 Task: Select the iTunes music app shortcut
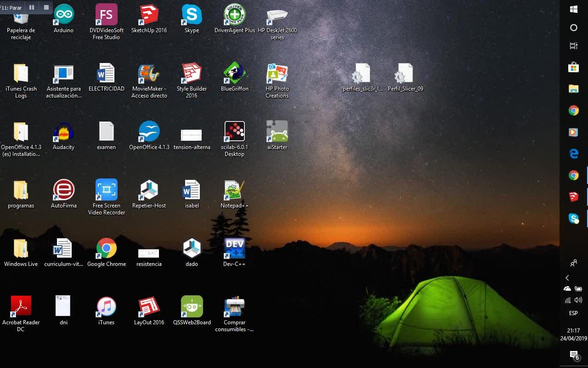(x=106, y=311)
